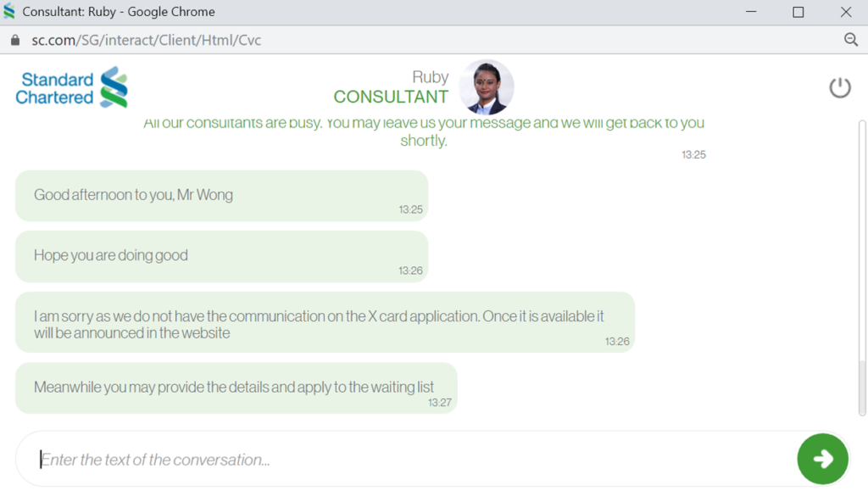
Task: Click the busy consultants notice at the top
Action: [x=424, y=131]
